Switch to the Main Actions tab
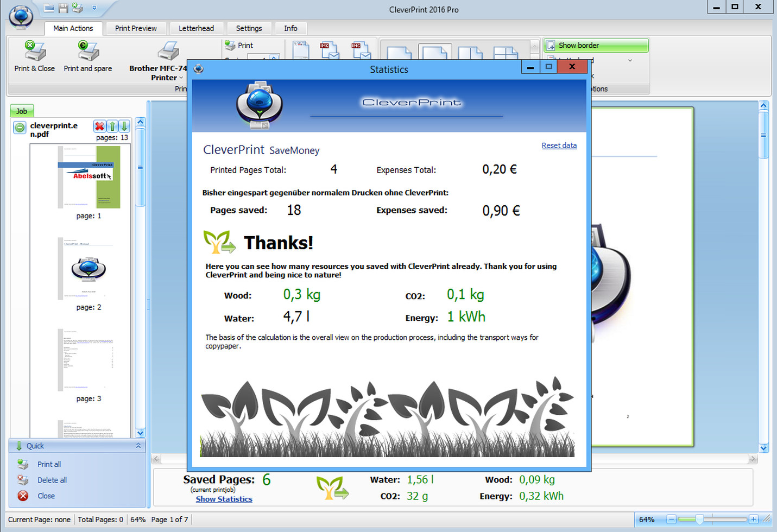The width and height of the screenshot is (777, 532). pos(73,28)
